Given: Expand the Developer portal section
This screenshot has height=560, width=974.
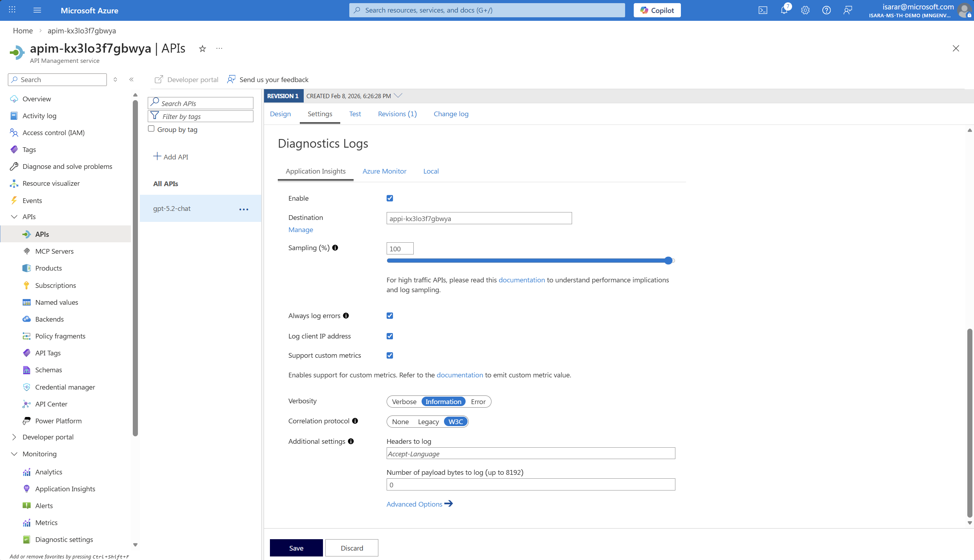Looking at the screenshot, I should (14, 437).
